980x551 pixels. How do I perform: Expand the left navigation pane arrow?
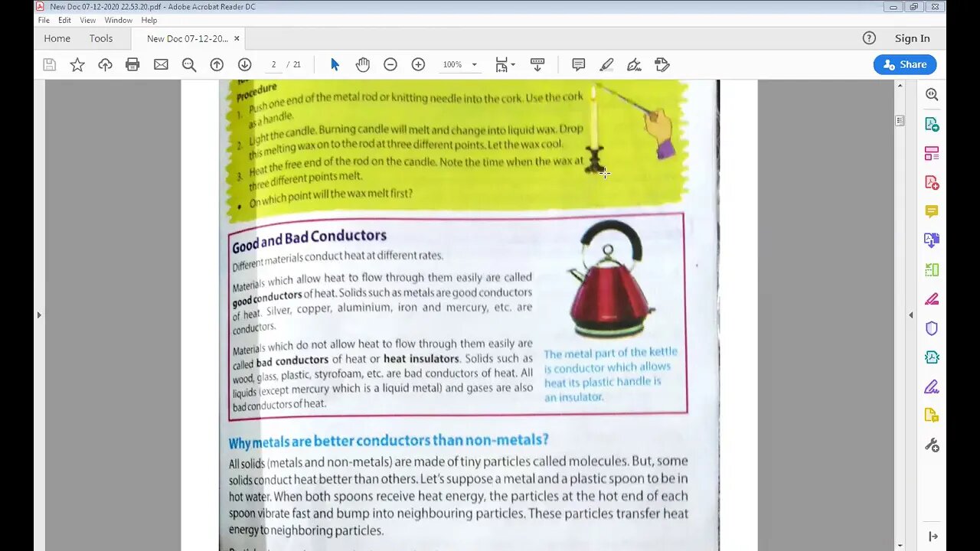39,315
